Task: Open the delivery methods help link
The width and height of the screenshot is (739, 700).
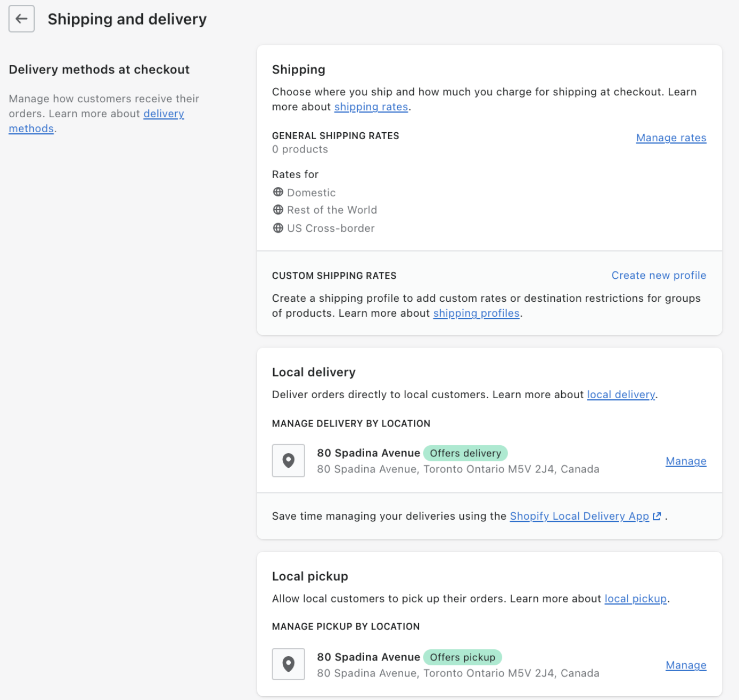Action: (163, 113)
